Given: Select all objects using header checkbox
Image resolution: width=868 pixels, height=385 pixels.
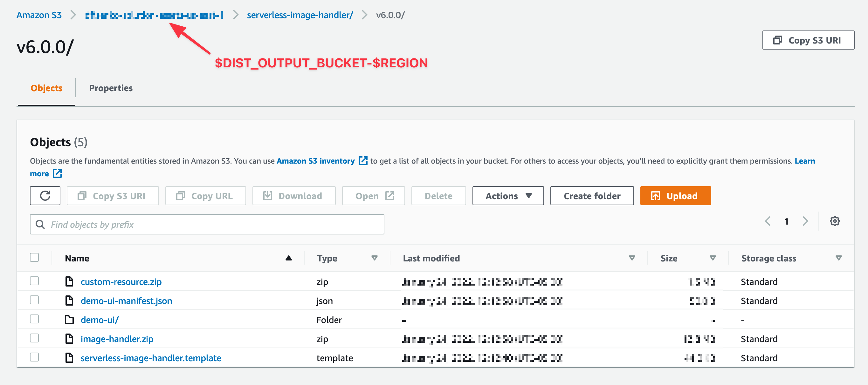Looking at the screenshot, I should [34, 257].
